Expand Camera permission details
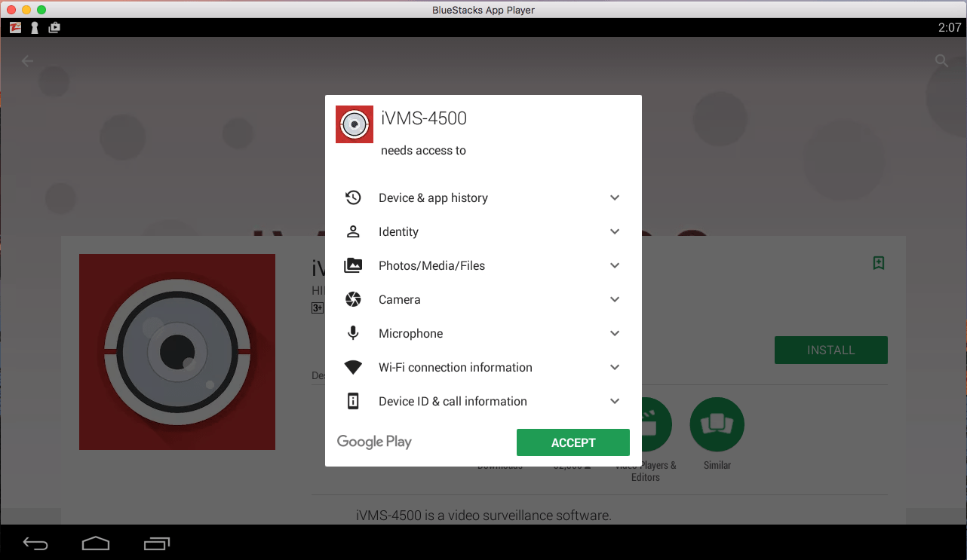 [615, 299]
